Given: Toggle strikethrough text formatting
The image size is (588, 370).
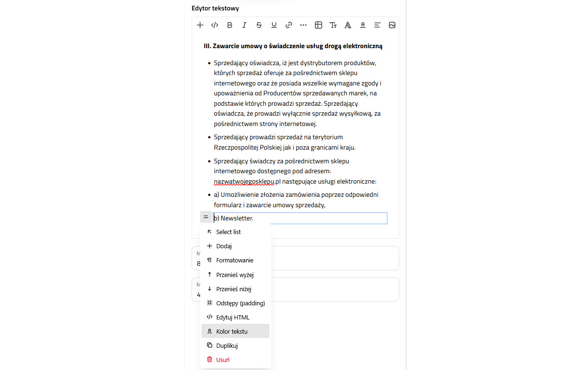Looking at the screenshot, I should (259, 25).
